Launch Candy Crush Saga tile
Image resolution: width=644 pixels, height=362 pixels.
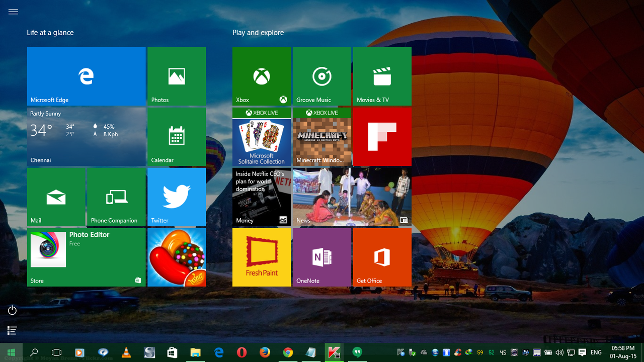click(177, 257)
